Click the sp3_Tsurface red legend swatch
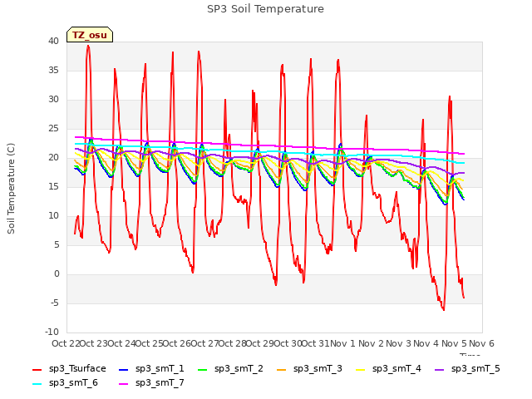The height and width of the screenshot is (399, 532). 37,369
